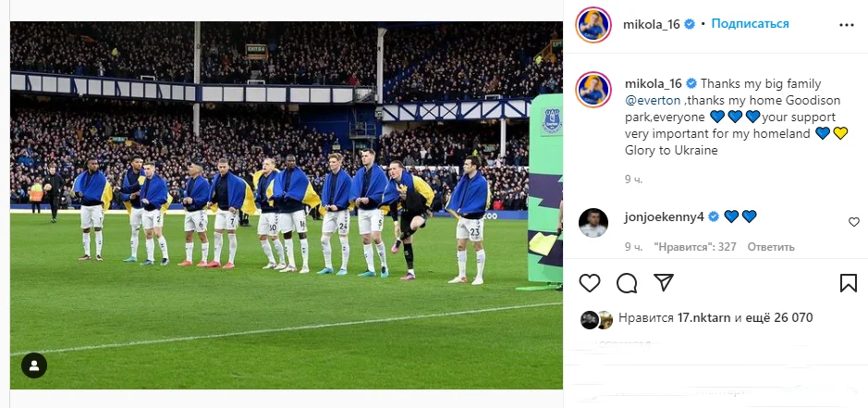Show tagged people icon on photo

[x=34, y=366]
